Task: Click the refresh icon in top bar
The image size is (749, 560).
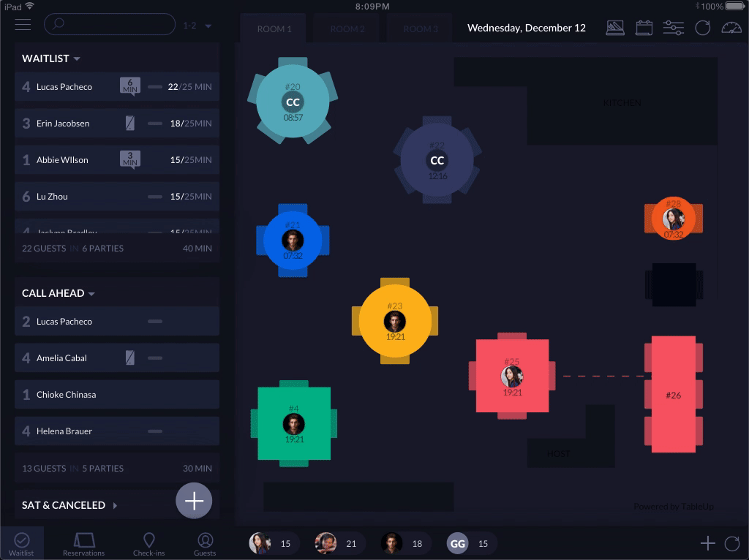Action: point(702,28)
